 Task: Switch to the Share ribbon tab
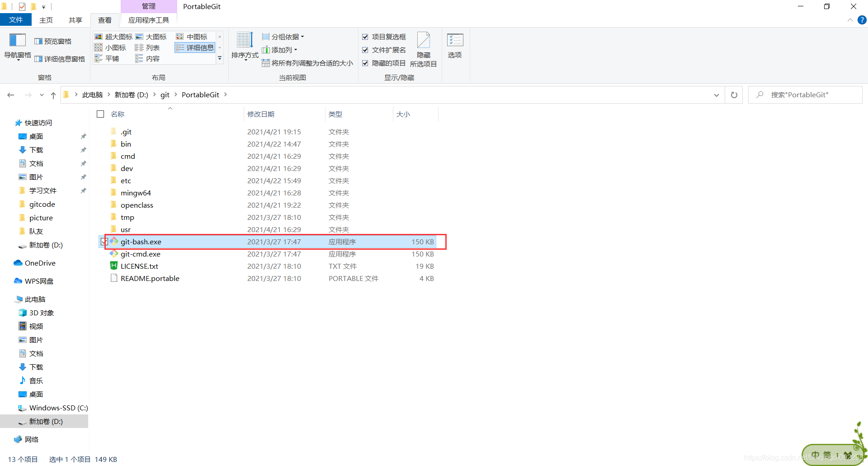tap(75, 20)
